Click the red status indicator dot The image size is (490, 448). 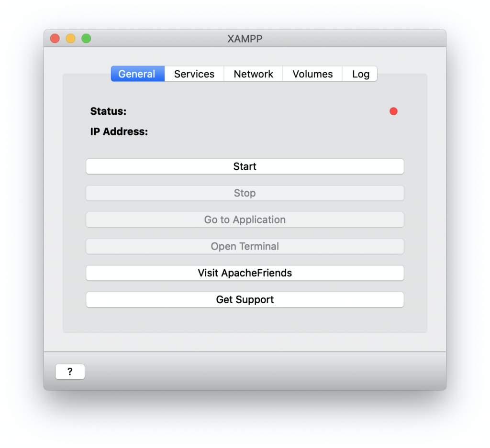point(393,111)
